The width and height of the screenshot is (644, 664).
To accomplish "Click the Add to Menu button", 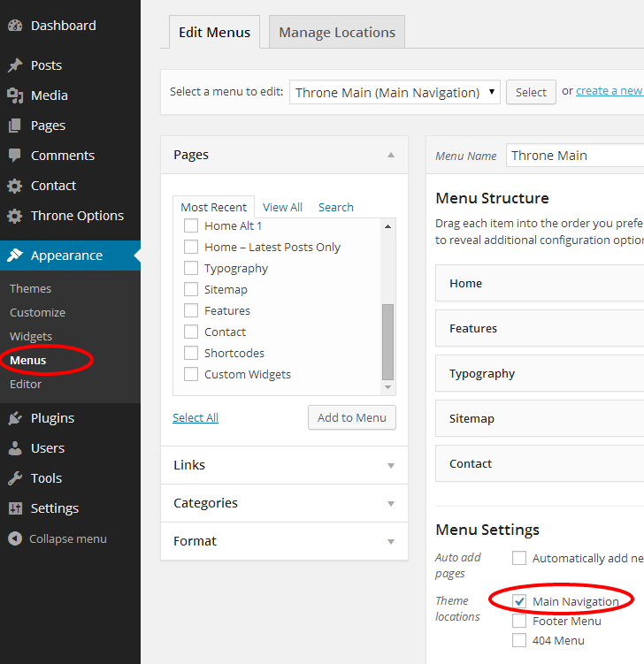I will coord(352,417).
